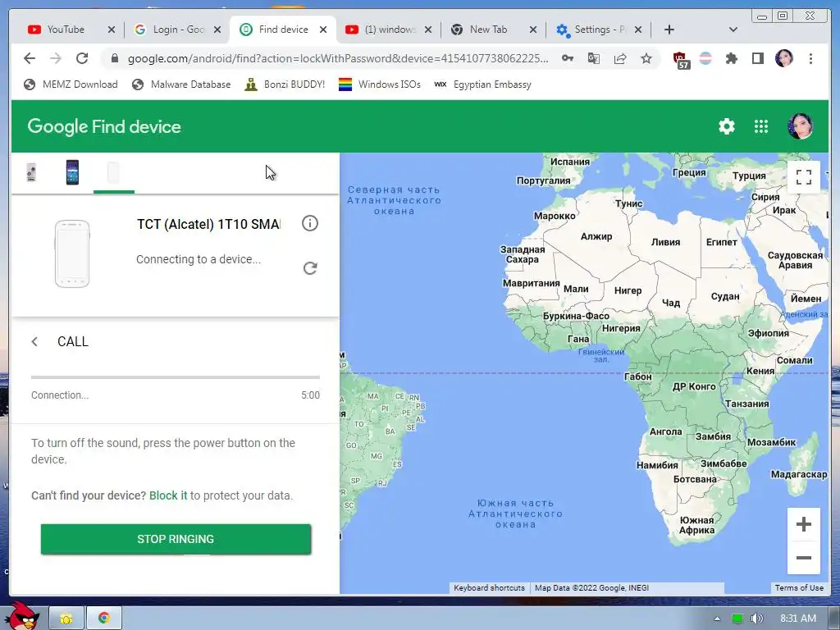Open MEMZ Download bookmark

71,84
